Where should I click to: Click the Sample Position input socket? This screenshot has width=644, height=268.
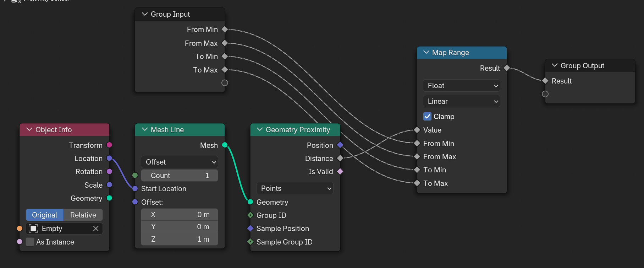250,228
